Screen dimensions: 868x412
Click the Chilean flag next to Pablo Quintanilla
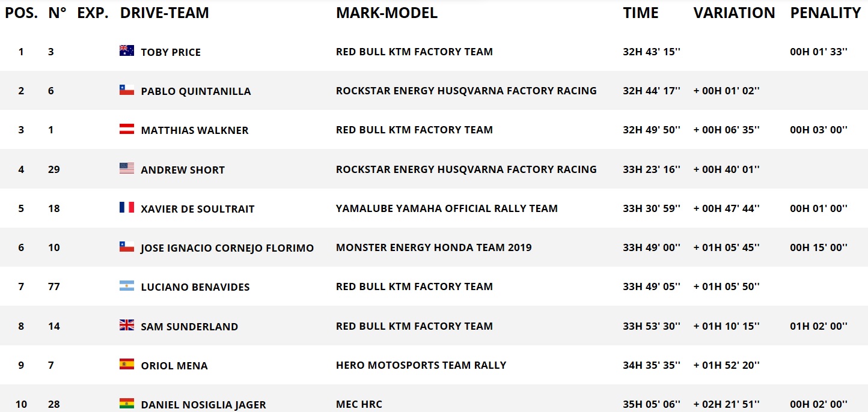[127, 89]
